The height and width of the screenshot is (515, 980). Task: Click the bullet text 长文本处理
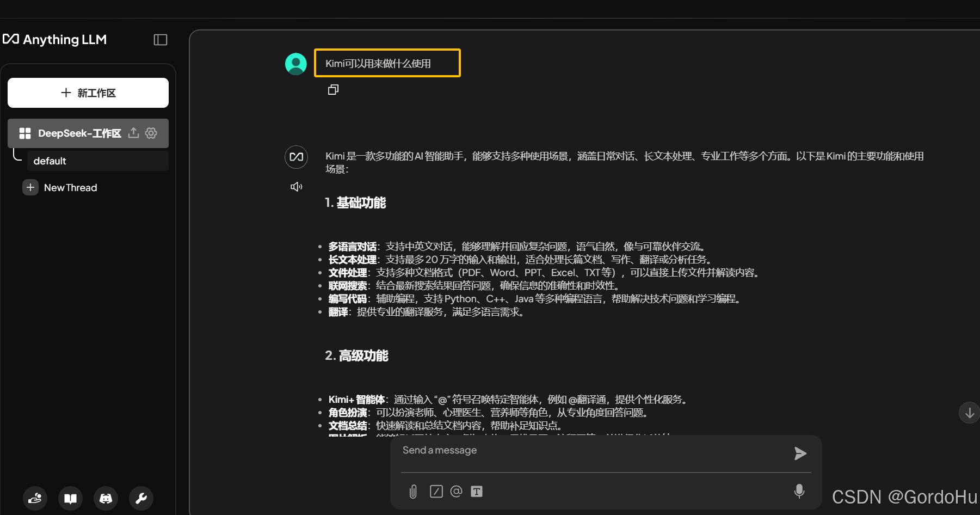(353, 260)
